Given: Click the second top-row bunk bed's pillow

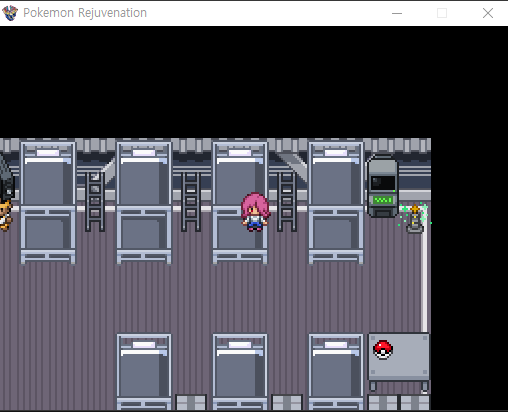Looking at the screenshot, I should click(x=144, y=153).
